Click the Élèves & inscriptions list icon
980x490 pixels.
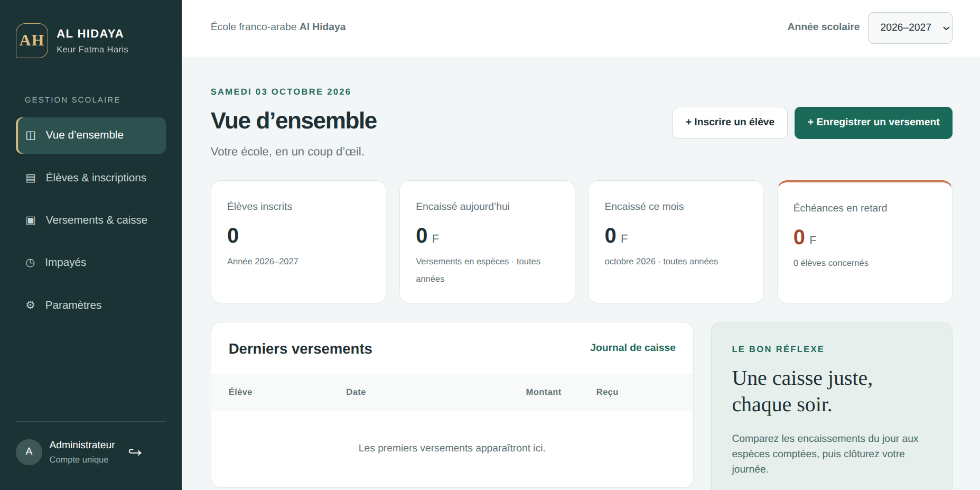pyautogui.click(x=31, y=178)
